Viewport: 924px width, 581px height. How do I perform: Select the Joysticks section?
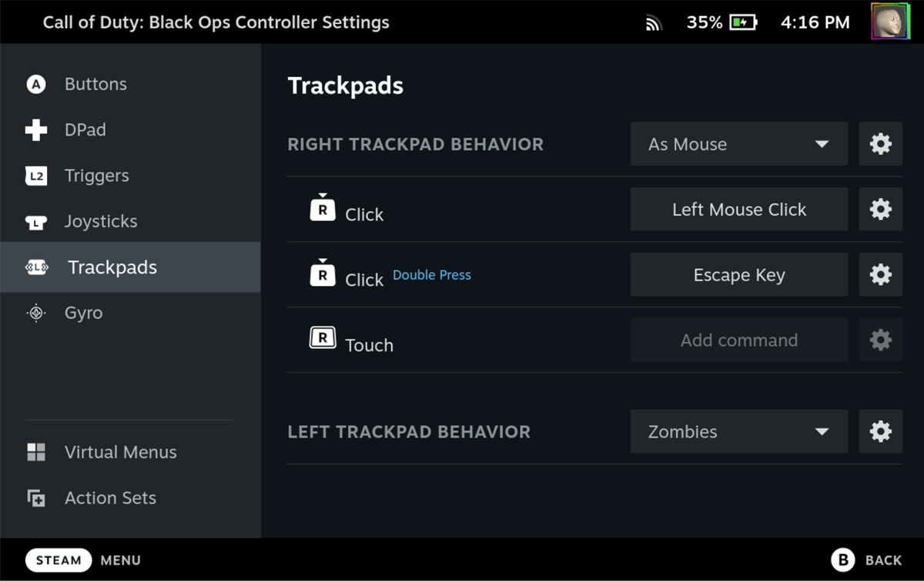coord(101,222)
